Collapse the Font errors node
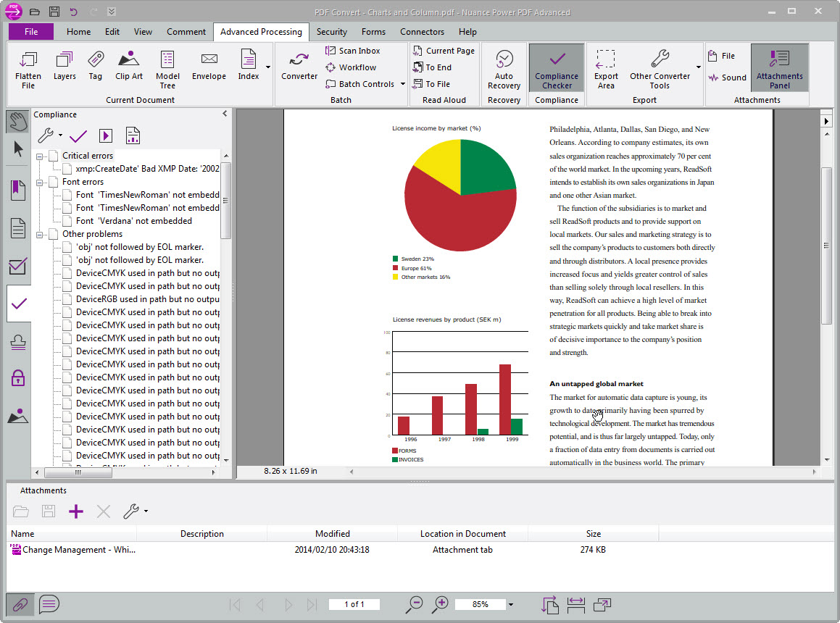Image resolution: width=840 pixels, height=623 pixels. [x=41, y=181]
